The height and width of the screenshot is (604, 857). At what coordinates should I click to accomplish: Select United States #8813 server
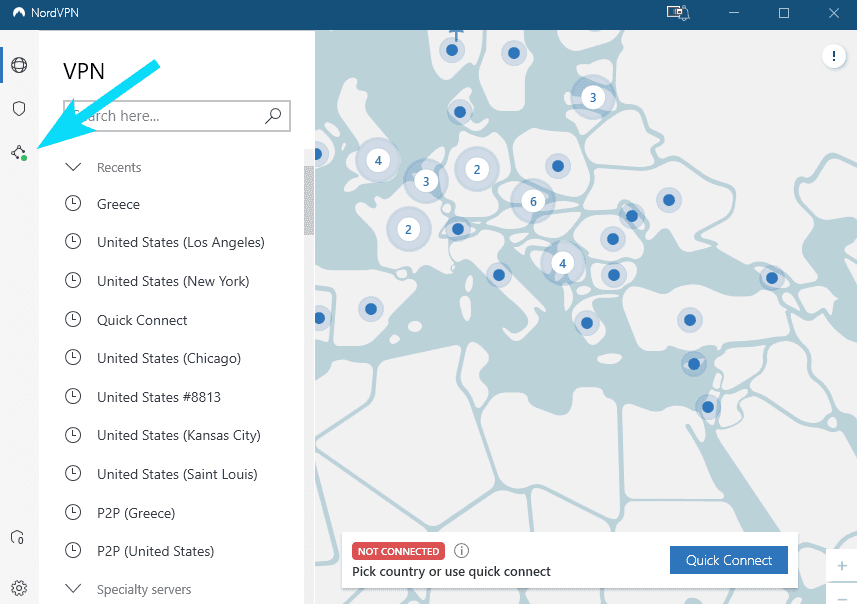click(x=159, y=397)
